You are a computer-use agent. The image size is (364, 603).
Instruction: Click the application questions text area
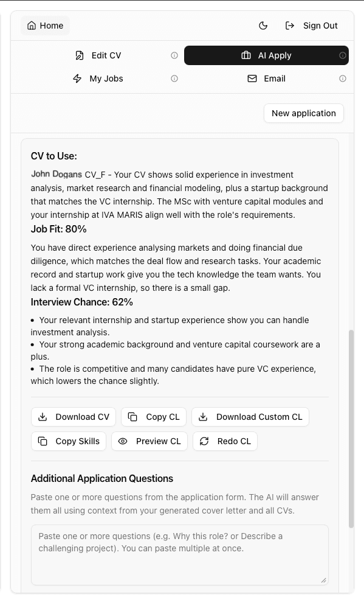point(179,554)
